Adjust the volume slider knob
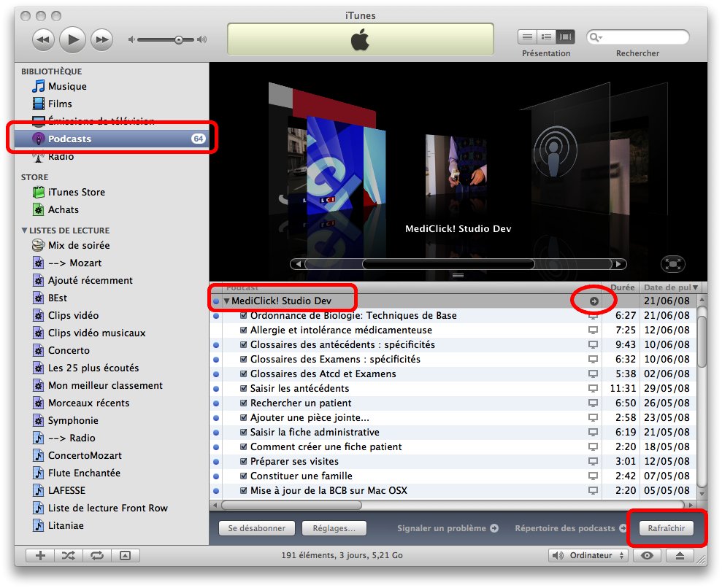Viewport: 722px width, 588px height. coord(179,40)
